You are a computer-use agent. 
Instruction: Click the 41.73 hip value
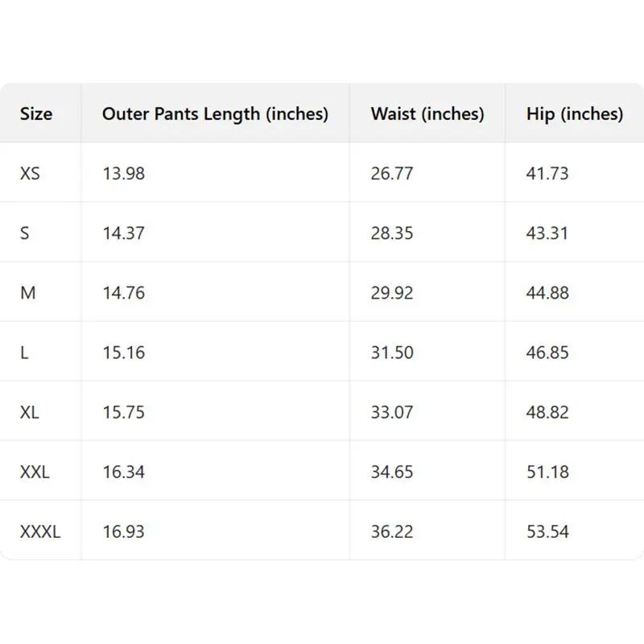tap(547, 173)
